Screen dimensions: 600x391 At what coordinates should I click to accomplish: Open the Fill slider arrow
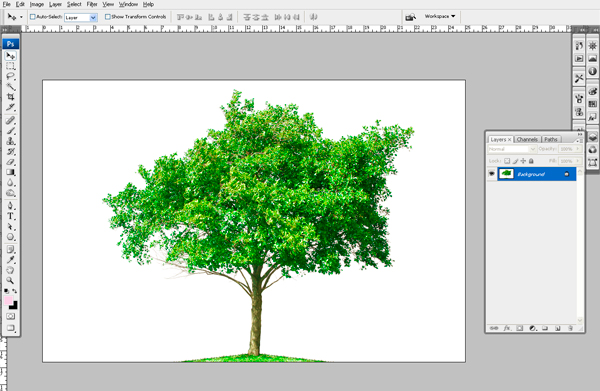coord(578,161)
